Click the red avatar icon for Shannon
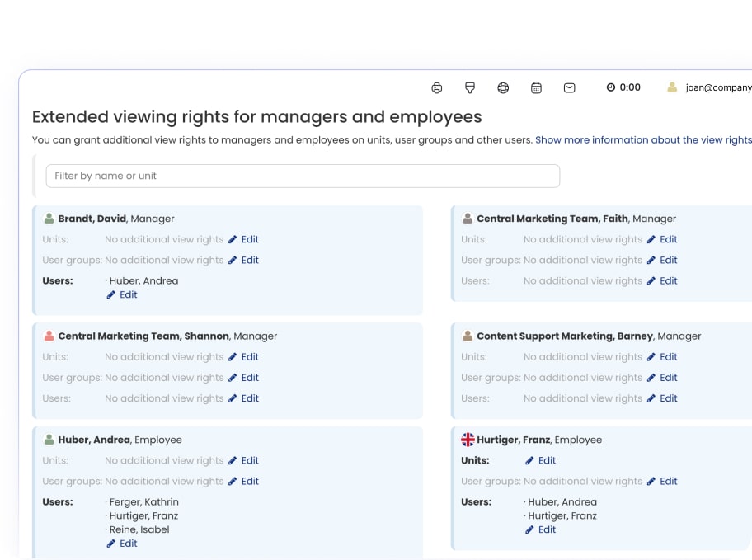The height and width of the screenshot is (560, 752). (49, 336)
